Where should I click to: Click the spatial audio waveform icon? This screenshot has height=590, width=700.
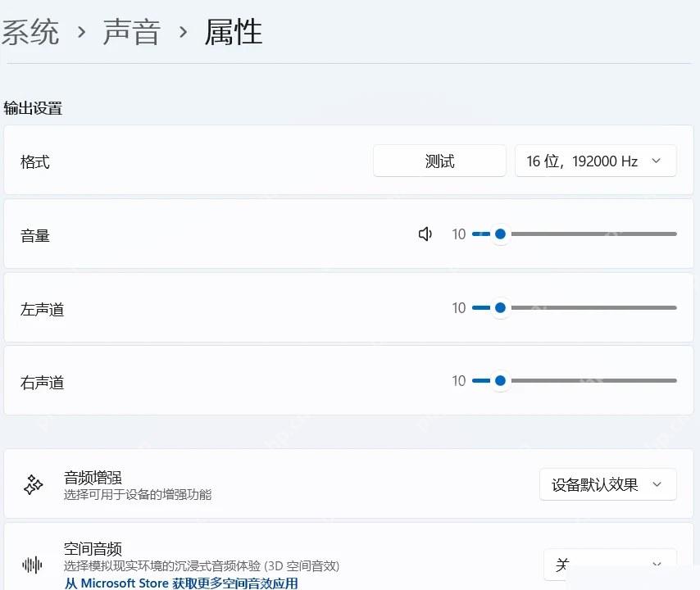[x=32, y=565]
